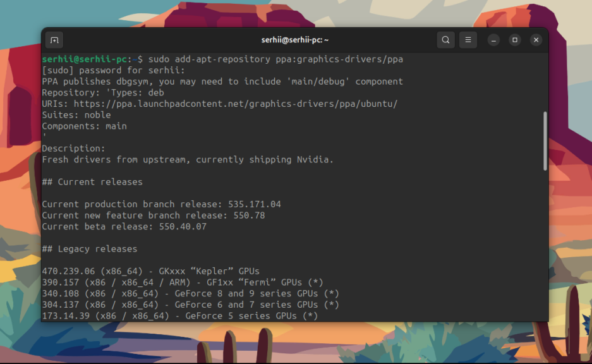Open a new terminal tab

pyautogui.click(x=54, y=40)
